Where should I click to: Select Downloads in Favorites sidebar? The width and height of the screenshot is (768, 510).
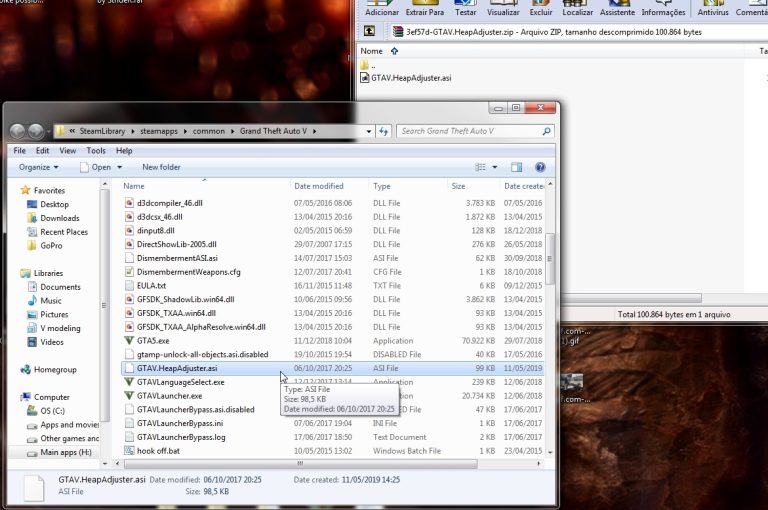click(x=59, y=218)
